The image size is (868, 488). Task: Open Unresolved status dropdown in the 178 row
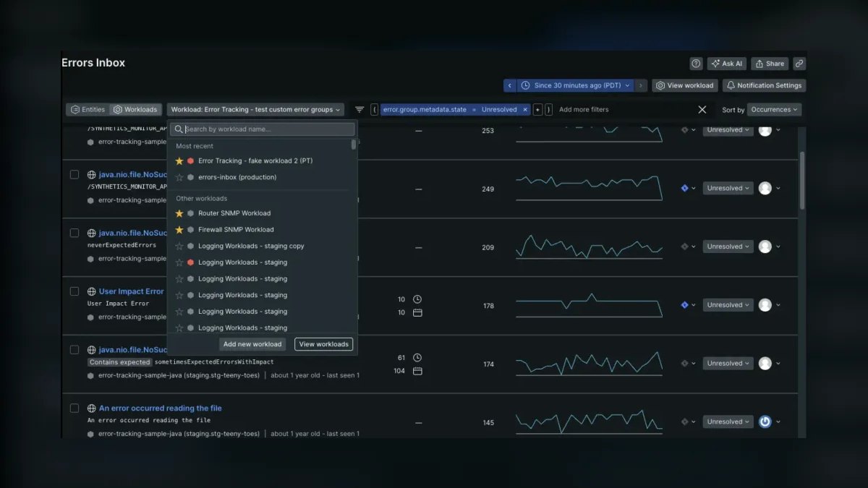tap(728, 305)
